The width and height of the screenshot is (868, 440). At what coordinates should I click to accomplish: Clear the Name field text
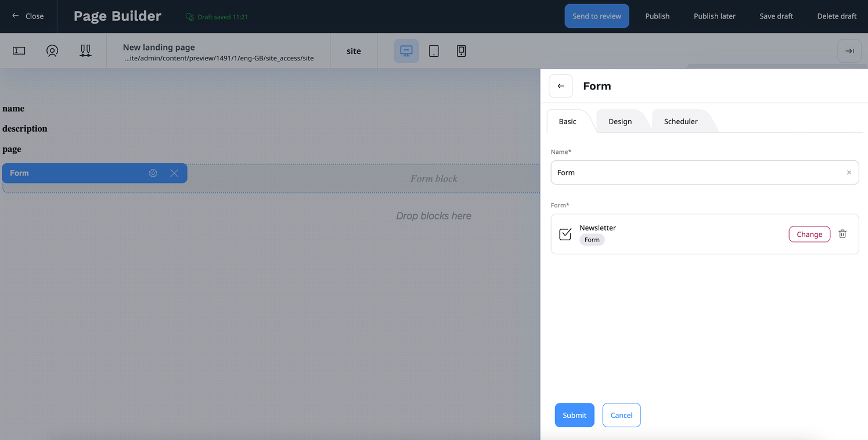(849, 172)
